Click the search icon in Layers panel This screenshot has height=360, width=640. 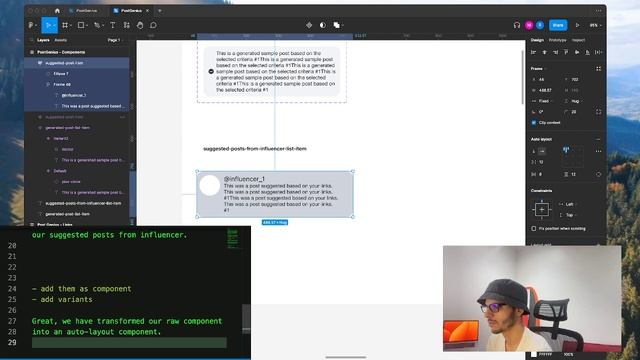pos(31,40)
